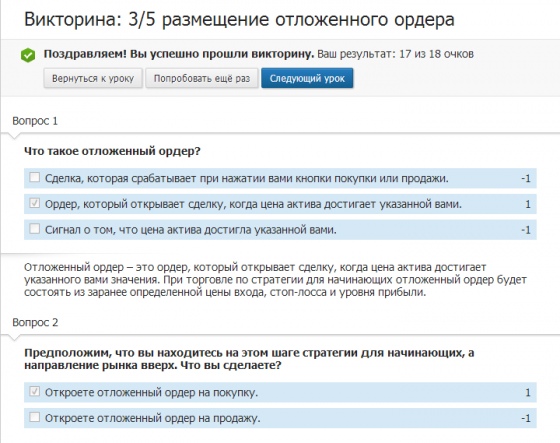This screenshot has width=560, height=443.
Task: Select the 'Вопрос 1' section header
Action: [x=35, y=121]
